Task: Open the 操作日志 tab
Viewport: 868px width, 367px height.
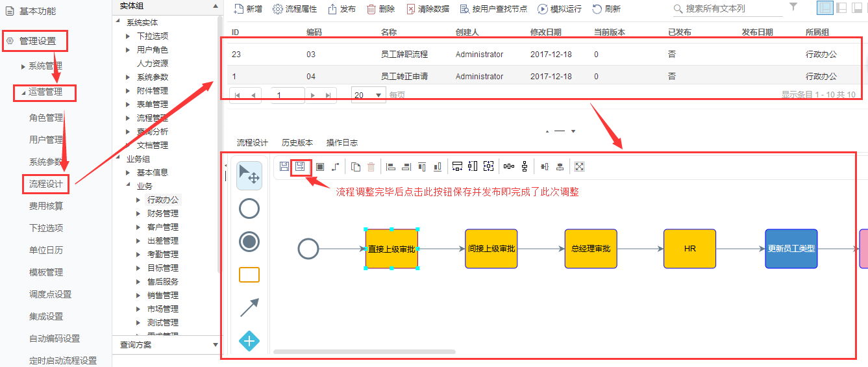Action: pos(341,143)
